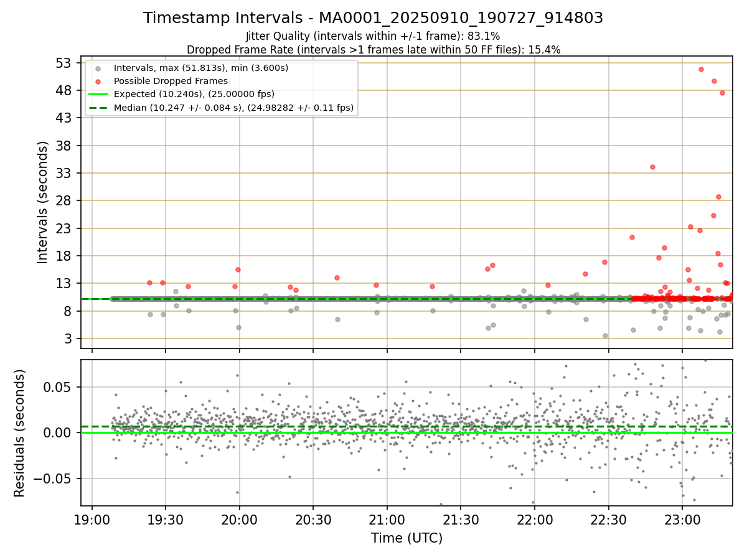Click the 22:30 x-axis tick label

pos(608,519)
